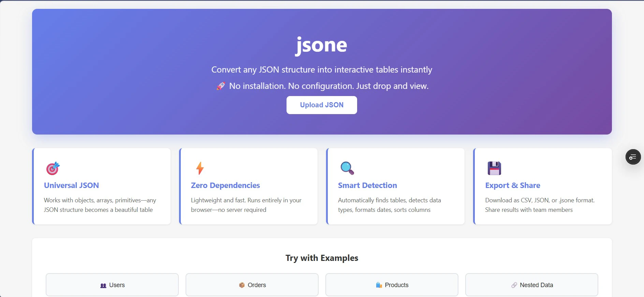Click the dart target icon on Universal JSON card
Screen dimensions: 644x297
tap(53, 168)
